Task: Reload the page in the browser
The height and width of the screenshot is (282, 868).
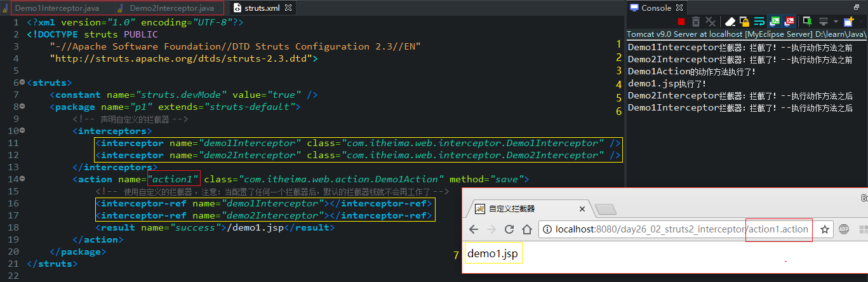Action: (x=510, y=229)
